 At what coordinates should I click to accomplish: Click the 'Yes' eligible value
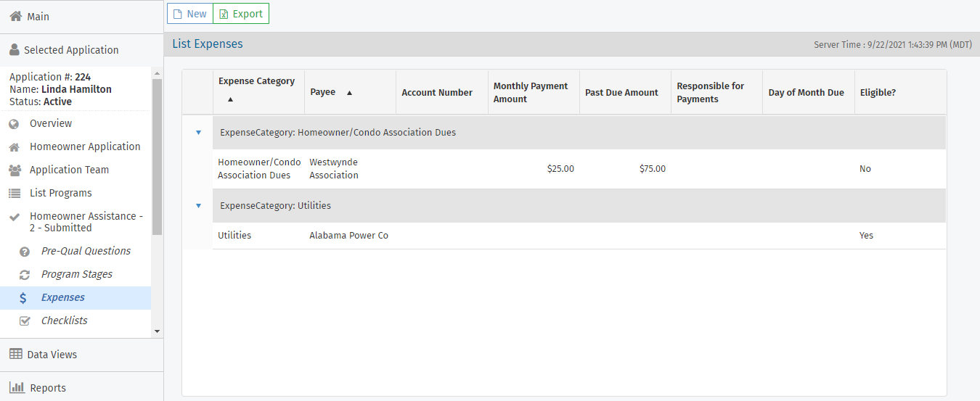(867, 236)
